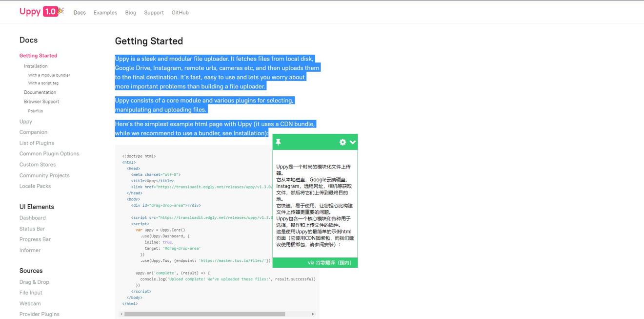Open the Docs navigation item
This screenshot has width=644, height=319.
click(x=80, y=12)
